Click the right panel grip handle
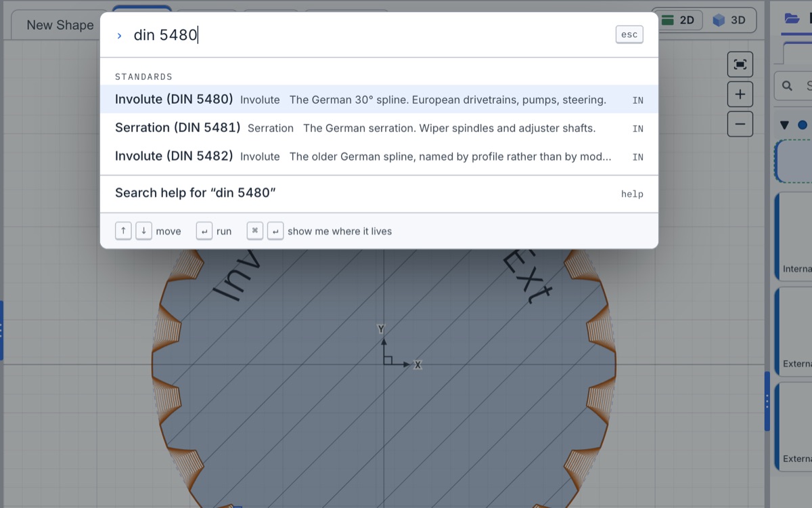812x508 pixels. tap(767, 401)
